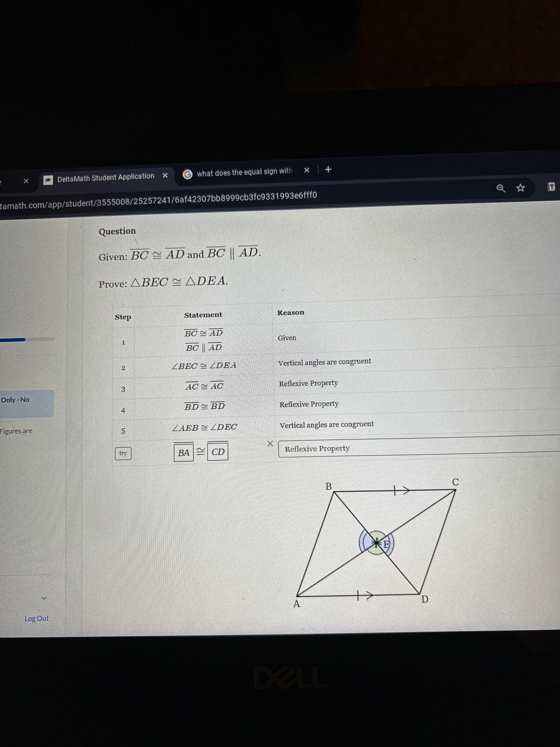Click vertex D in the diagram
The width and height of the screenshot is (560, 747).
[425, 599]
